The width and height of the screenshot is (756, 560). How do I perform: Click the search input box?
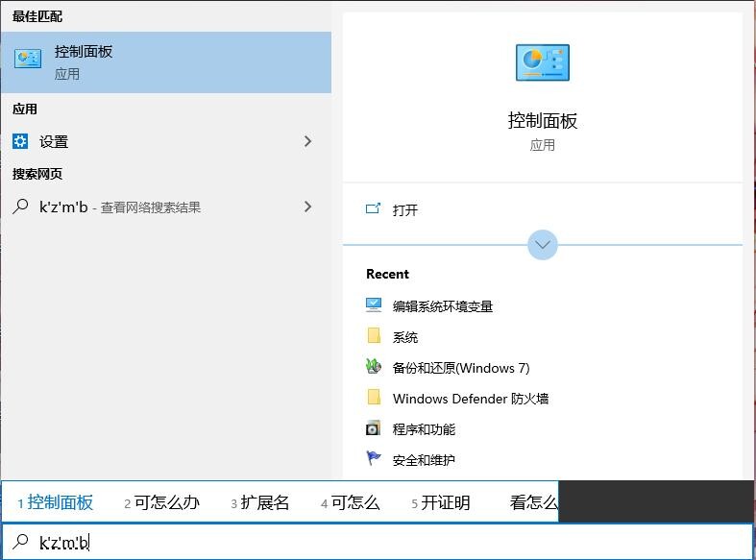pos(384,543)
